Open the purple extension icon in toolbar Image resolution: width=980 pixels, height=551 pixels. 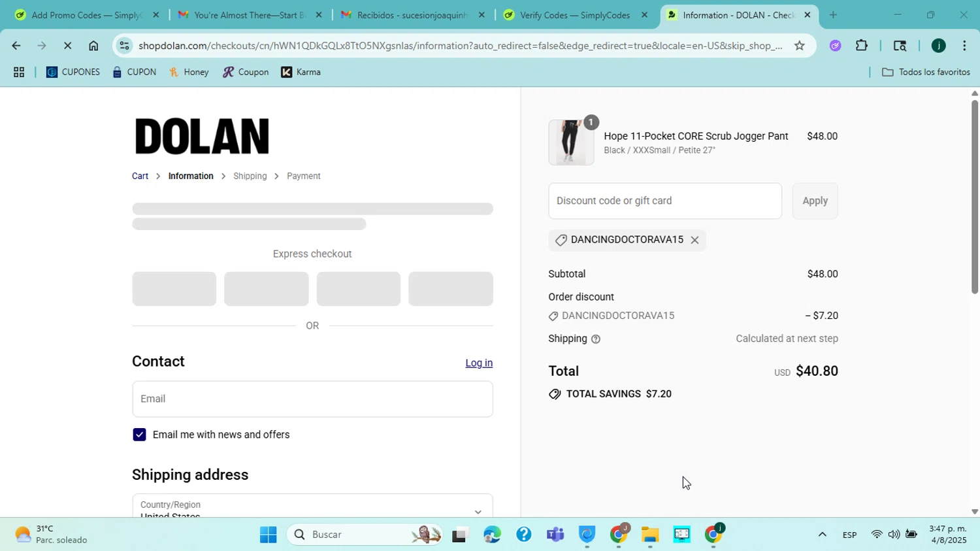point(835,46)
